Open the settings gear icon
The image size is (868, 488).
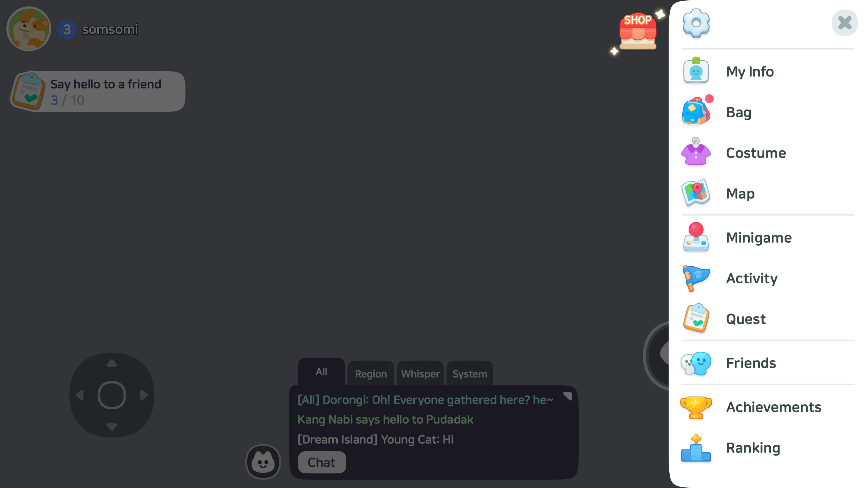[696, 23]
